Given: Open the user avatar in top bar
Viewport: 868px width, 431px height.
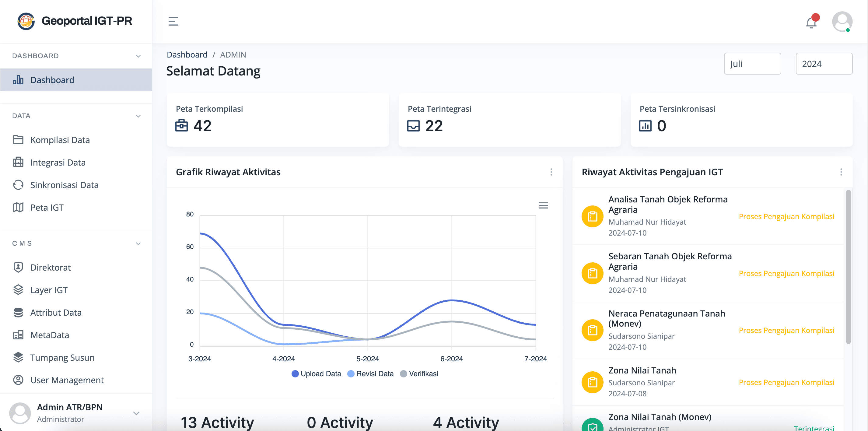Looking at the screenshot, I should (x=842, y=22).
